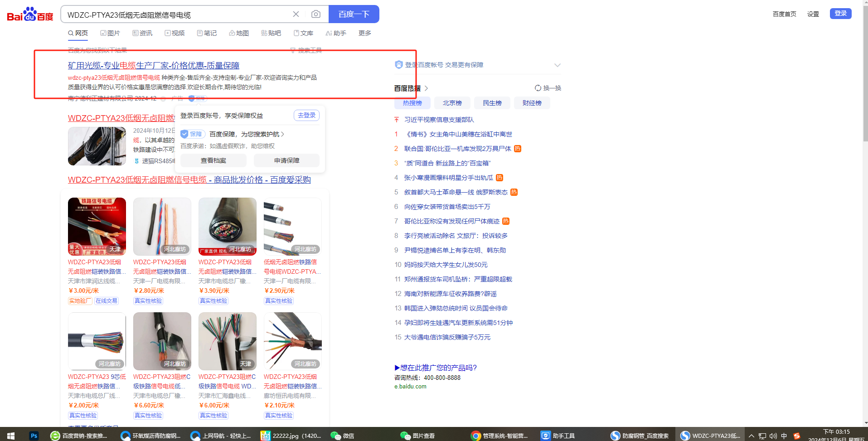Open the ¥3.90/米 cable product thumbnail
The height and width of the screenshot is (441, 868).
228,227
